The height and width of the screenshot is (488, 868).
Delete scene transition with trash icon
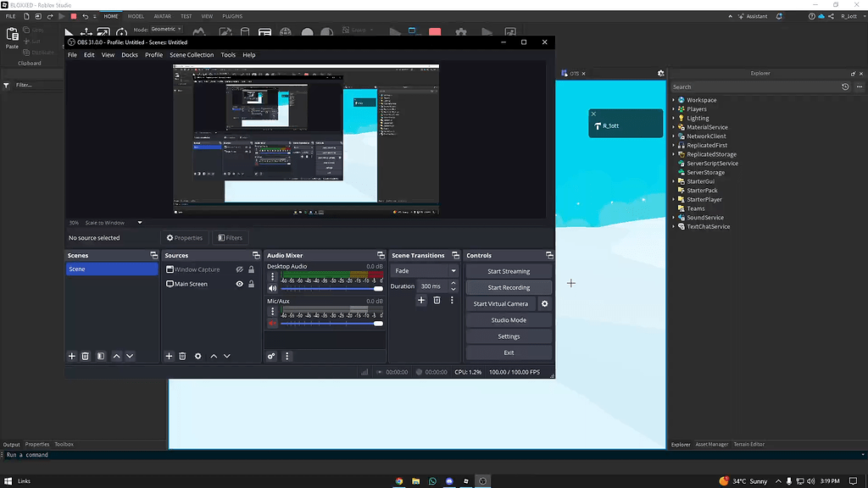[x=437, y=300]
